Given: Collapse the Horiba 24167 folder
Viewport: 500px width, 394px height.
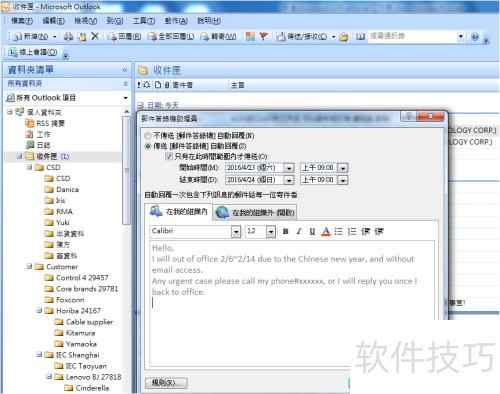Looking at the screenshot, I should click(x=39, y=310).
